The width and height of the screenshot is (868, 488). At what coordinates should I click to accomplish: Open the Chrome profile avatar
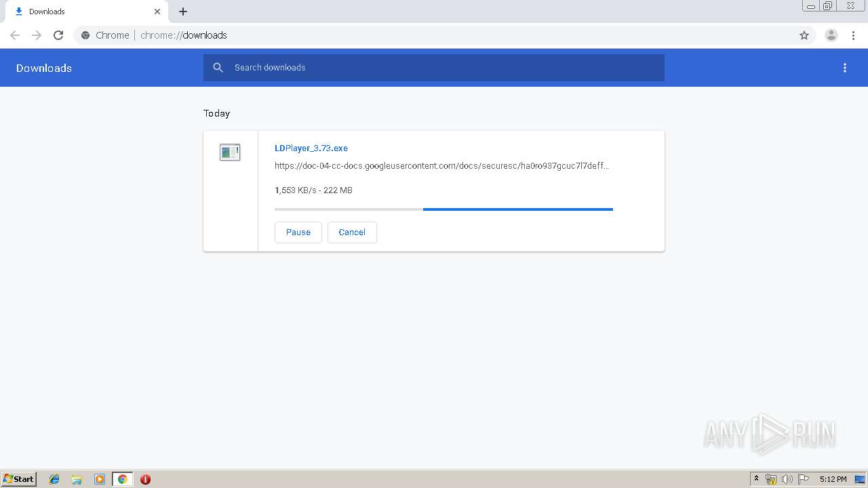tap(831, 35)
